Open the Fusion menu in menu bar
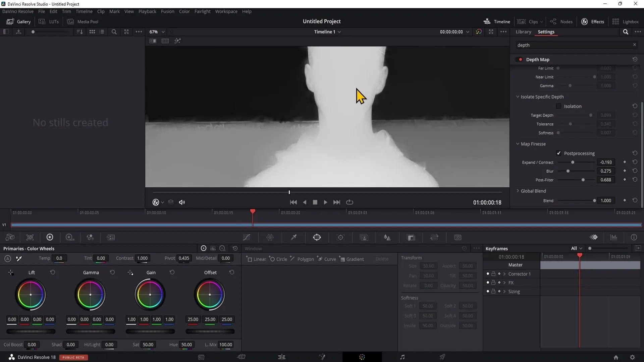This screenshot has width=644, height=362. [167, 11]
